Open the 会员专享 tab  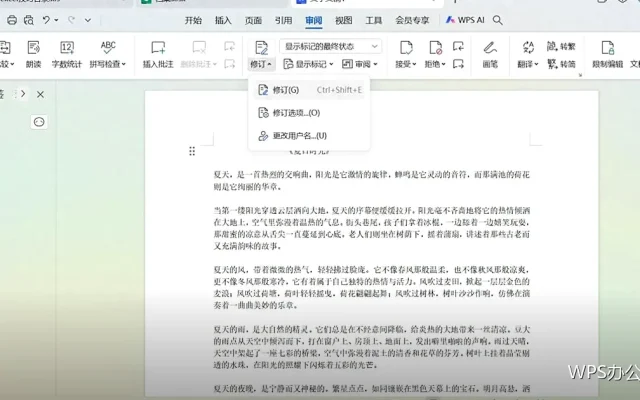click(412, 20)
